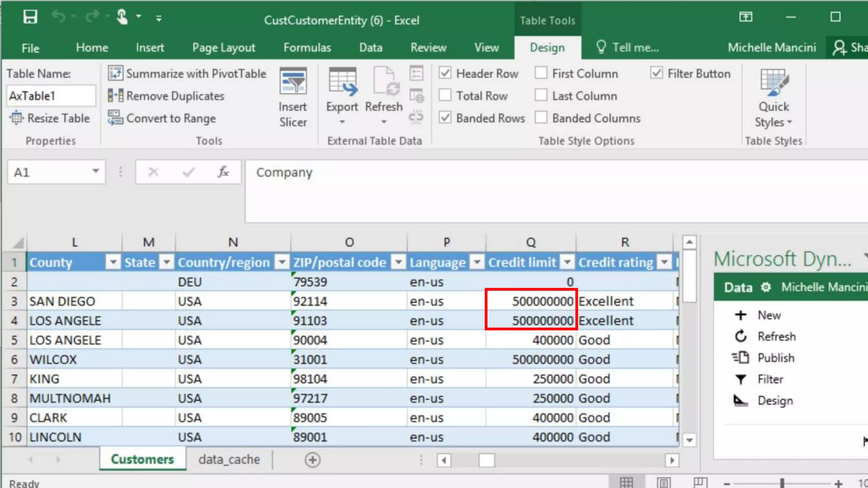Image resolution: width=868 pixels, height=488 pixels.
Task: Add a new sheet with plus icon
Action: click(x=312, y=460)
